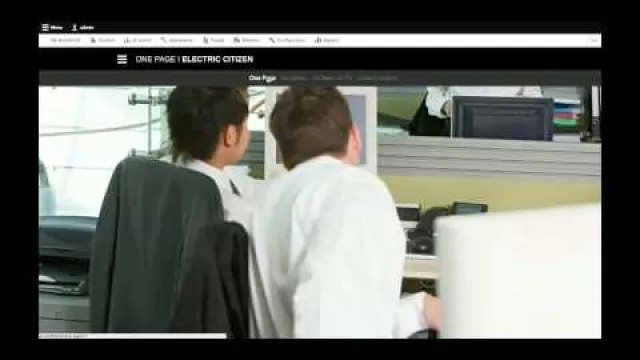The image size is (640, 360).
Task: Open the Menu hamburger in admin bar
Action: (x=45, y=27)
